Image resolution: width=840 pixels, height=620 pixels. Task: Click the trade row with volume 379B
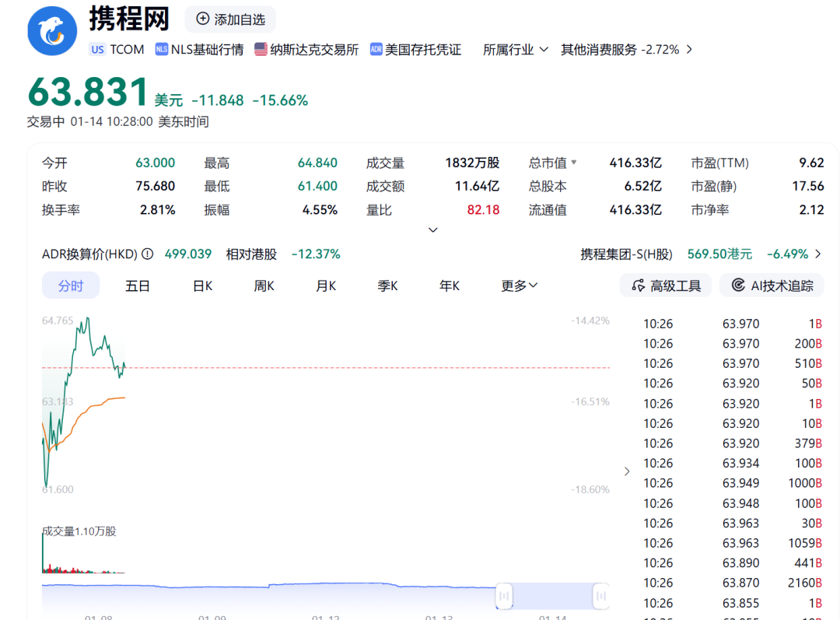[733, 443]
